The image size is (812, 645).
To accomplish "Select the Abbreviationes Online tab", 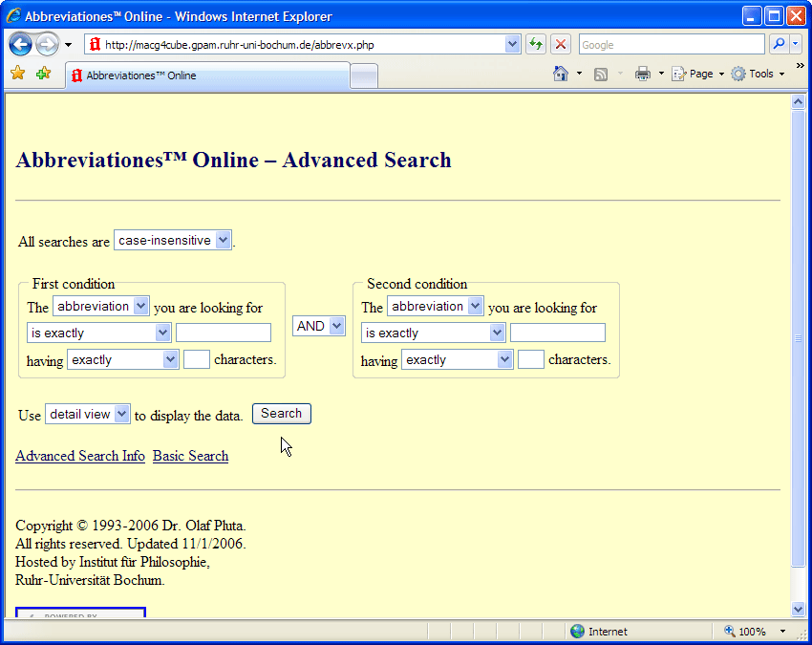I will click(205, 75).
